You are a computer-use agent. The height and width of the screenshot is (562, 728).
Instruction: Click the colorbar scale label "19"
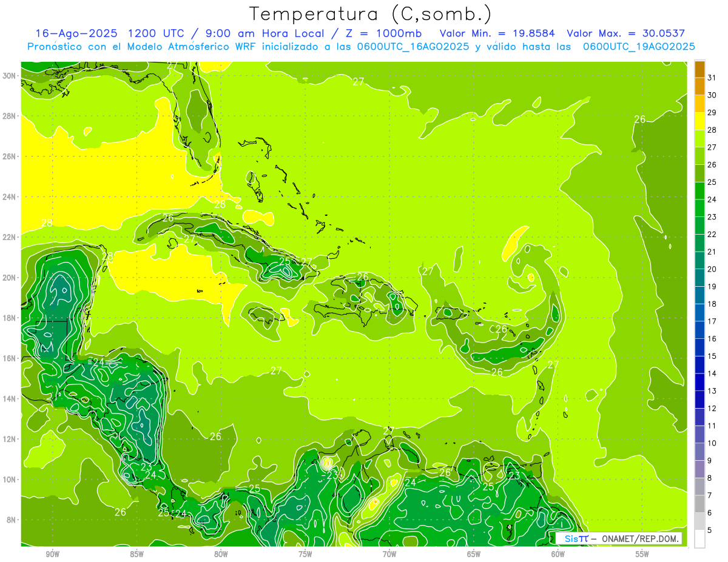(712, 287)
